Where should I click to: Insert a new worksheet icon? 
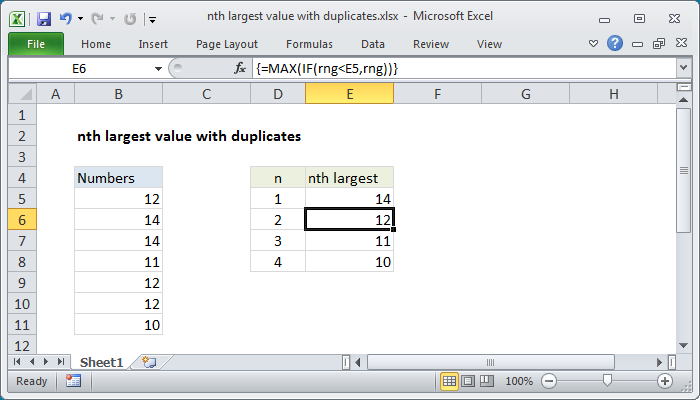(x=149, y=362)
